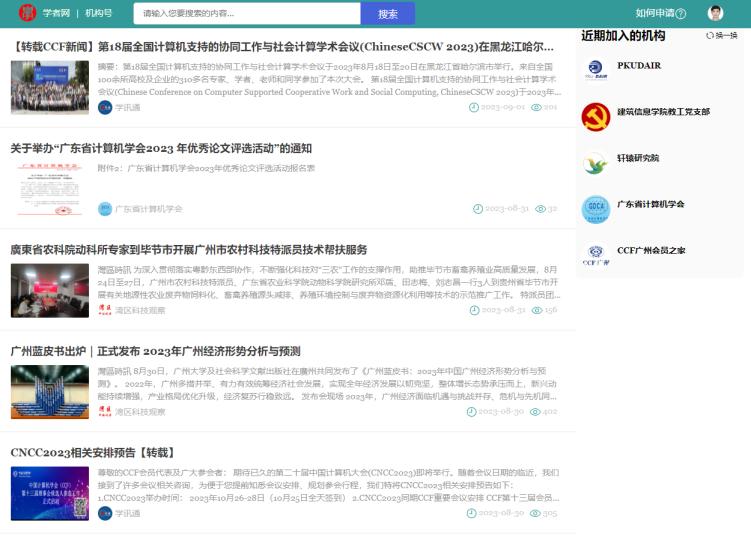Open the CNCC2023相关安排预告 article title
751x538 pixels.
click(x=92, y=453)
